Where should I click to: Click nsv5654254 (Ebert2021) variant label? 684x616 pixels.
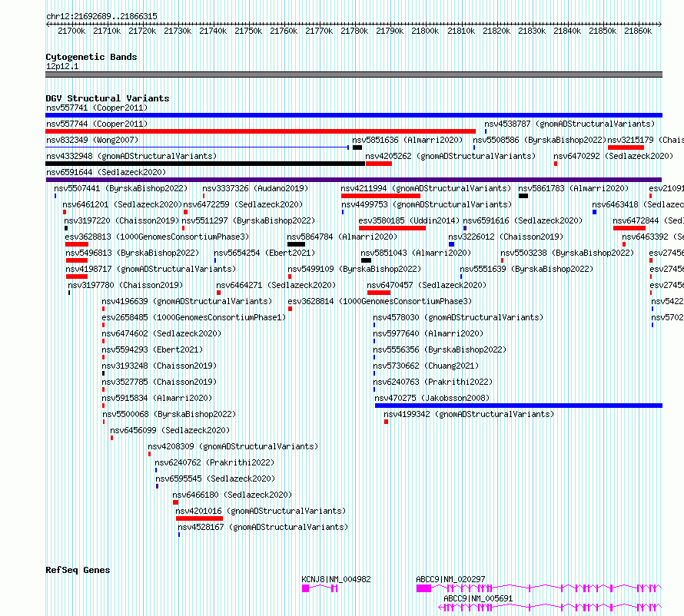pyautogui.click(x=264, y=253)
